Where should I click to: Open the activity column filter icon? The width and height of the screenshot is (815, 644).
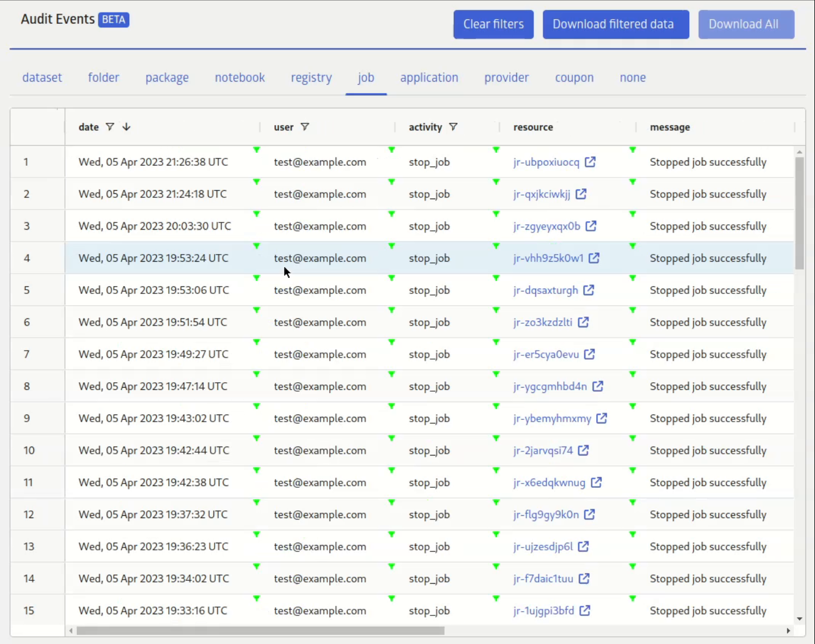point(453,127)
